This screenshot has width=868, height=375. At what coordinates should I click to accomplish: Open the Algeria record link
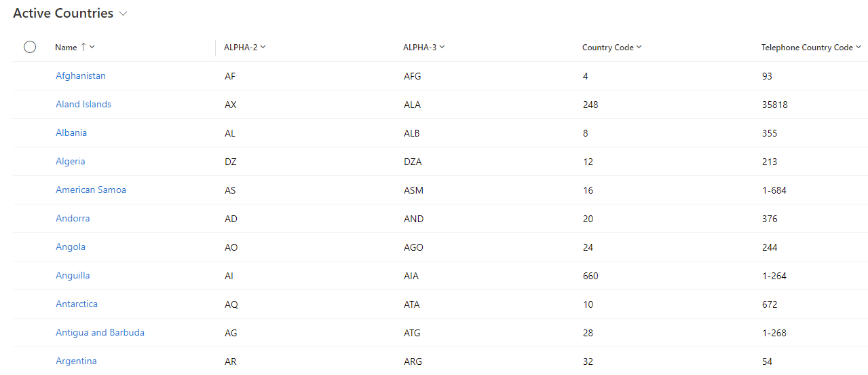[x=71, y=162]
